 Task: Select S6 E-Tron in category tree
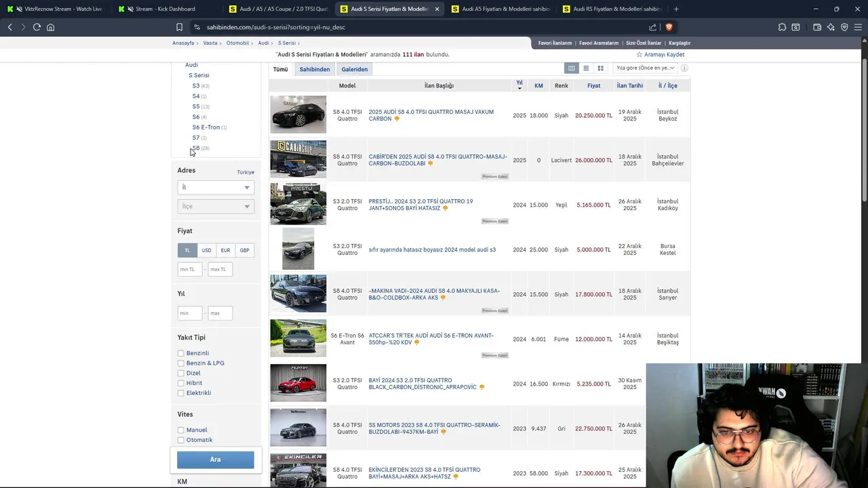click(206, 127)
